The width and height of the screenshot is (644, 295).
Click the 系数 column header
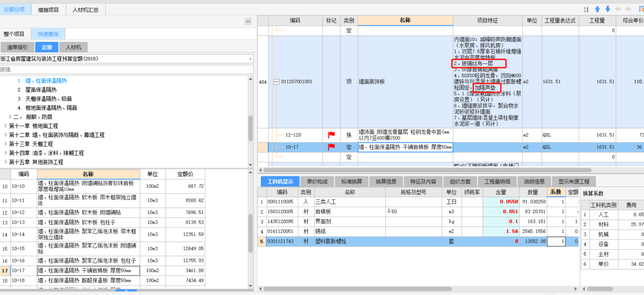556,192
